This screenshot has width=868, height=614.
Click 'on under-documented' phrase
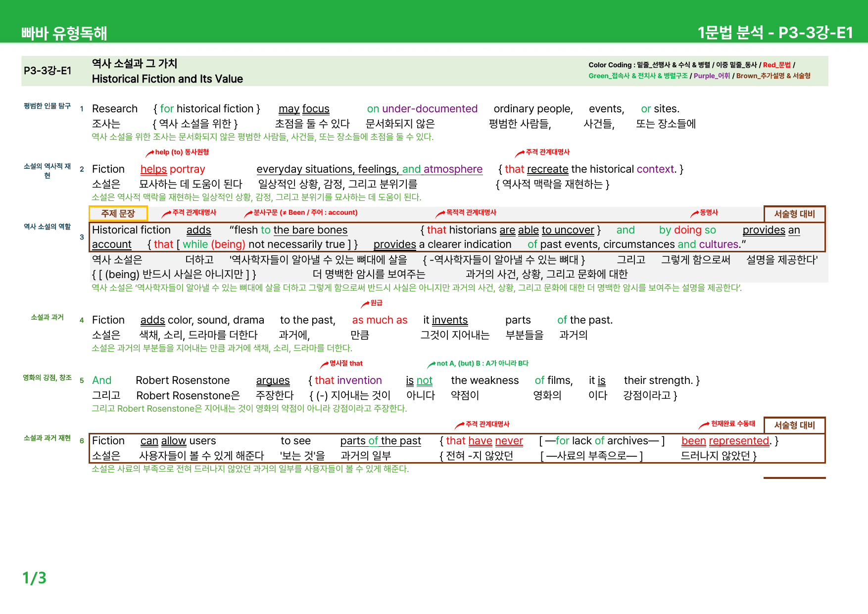tap(422, 109)
